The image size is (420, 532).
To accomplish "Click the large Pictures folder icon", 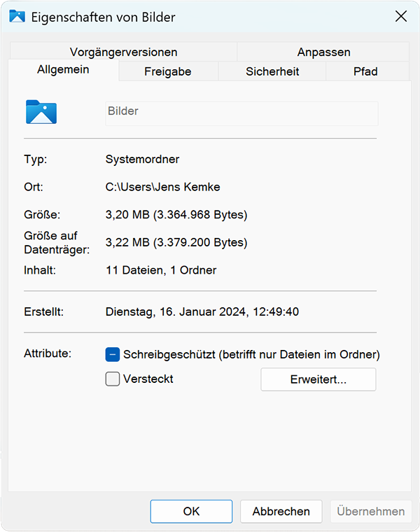I will pos(41,112).
